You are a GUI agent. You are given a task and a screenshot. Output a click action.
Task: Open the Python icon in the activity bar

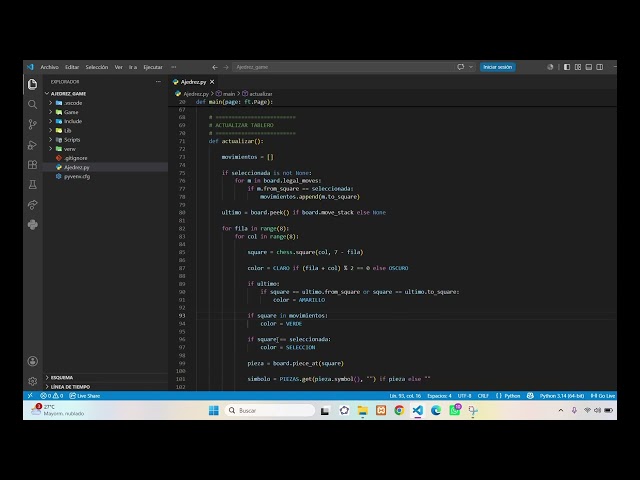(x=33, y=224)
